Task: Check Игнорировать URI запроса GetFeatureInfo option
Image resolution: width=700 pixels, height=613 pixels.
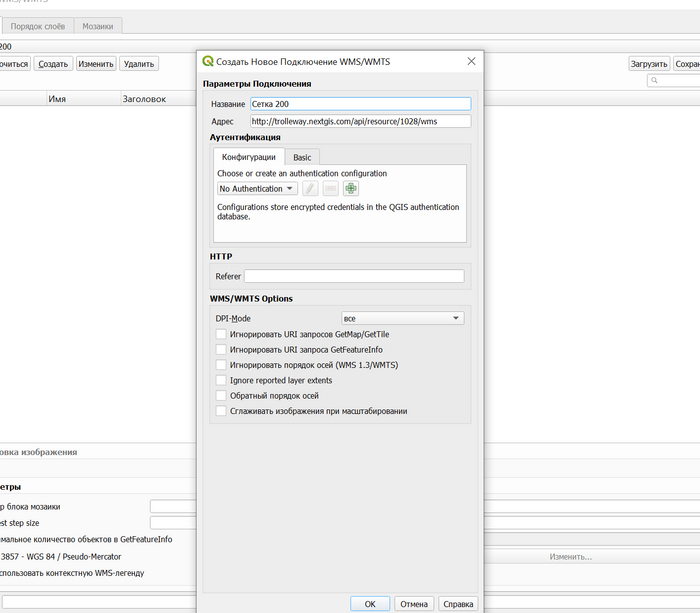Action: tap(221, 350)
